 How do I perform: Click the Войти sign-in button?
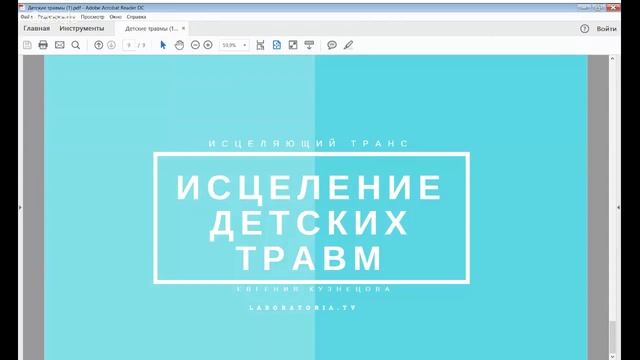point(607,29)
